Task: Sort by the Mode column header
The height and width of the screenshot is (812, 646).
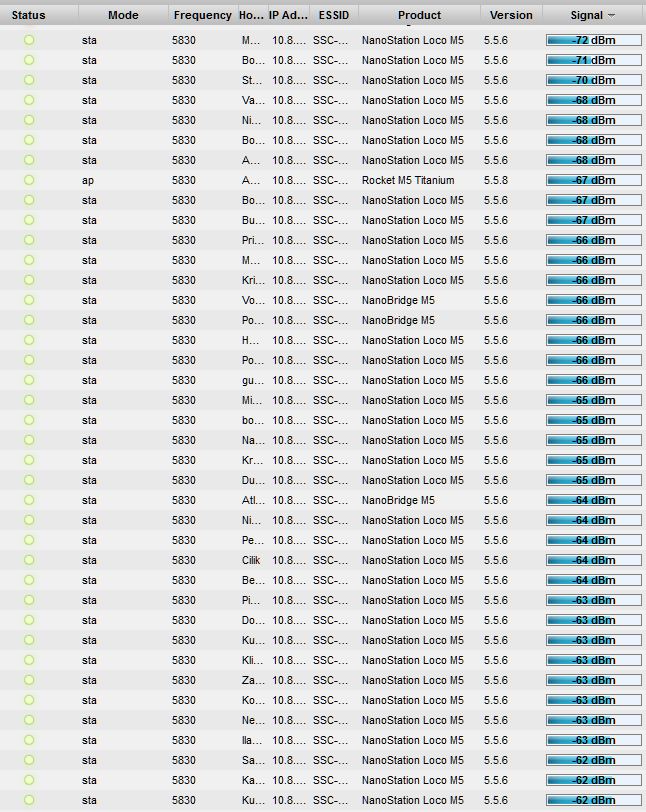Action: (123, 16)
